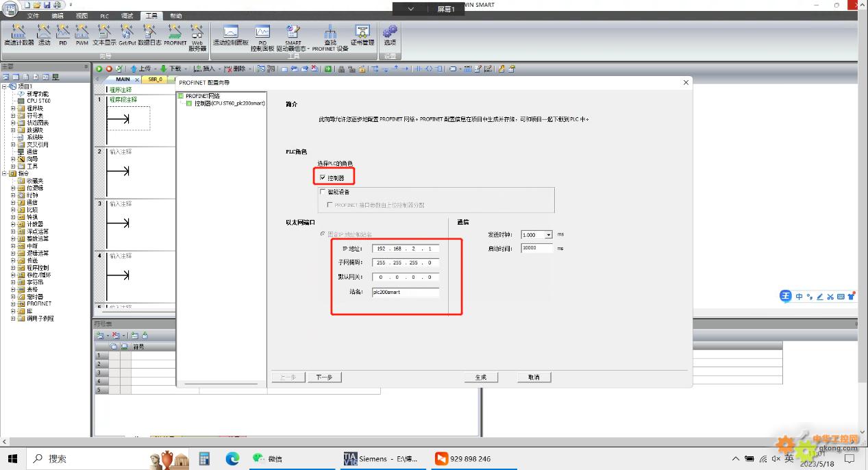Open 下载 dropdown arrow
Image resolution: width=868 pixels, height=470 pixels.
point(186,69)
